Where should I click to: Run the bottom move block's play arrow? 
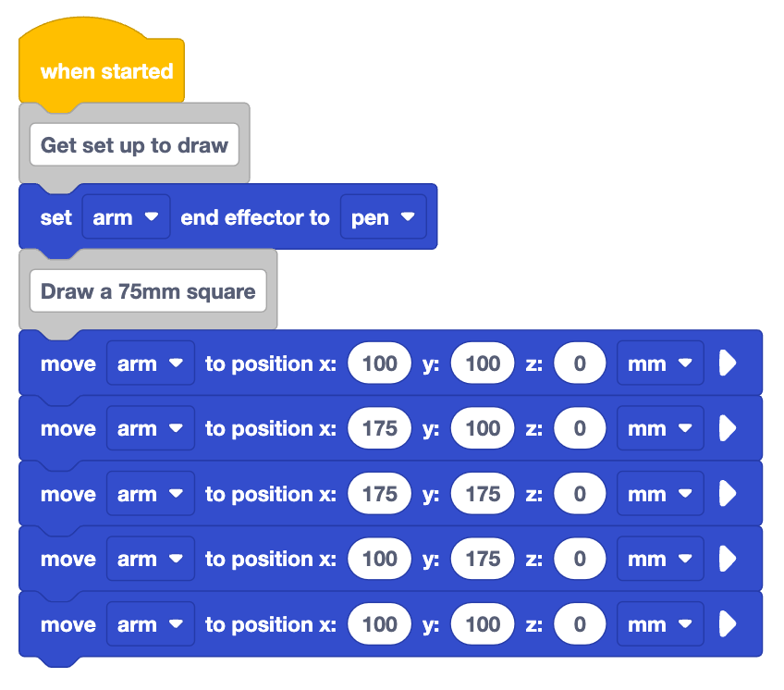729,623
